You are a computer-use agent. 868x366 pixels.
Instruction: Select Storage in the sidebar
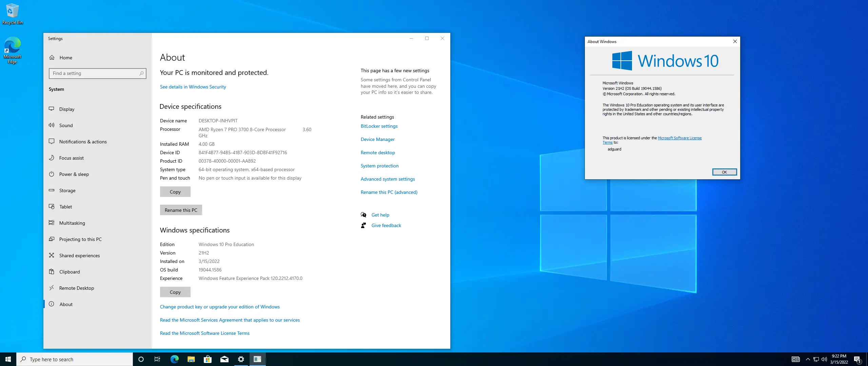67,190
